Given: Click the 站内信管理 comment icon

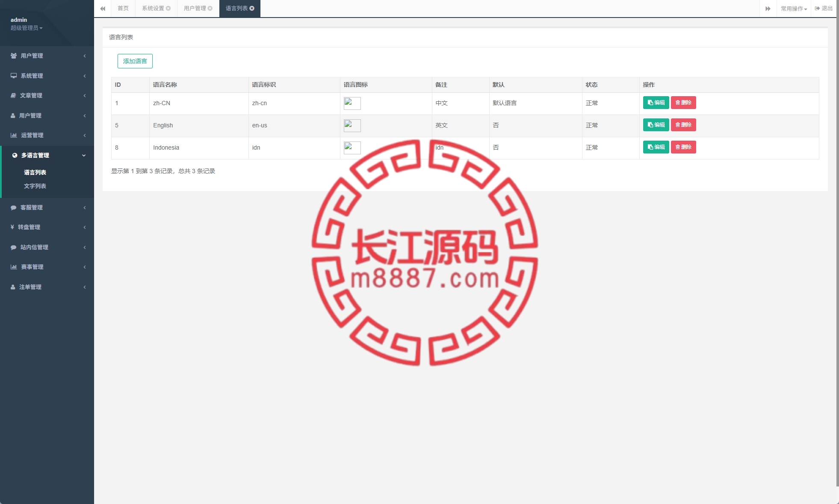Looking at the screenshot, I should tap(14, 247).
